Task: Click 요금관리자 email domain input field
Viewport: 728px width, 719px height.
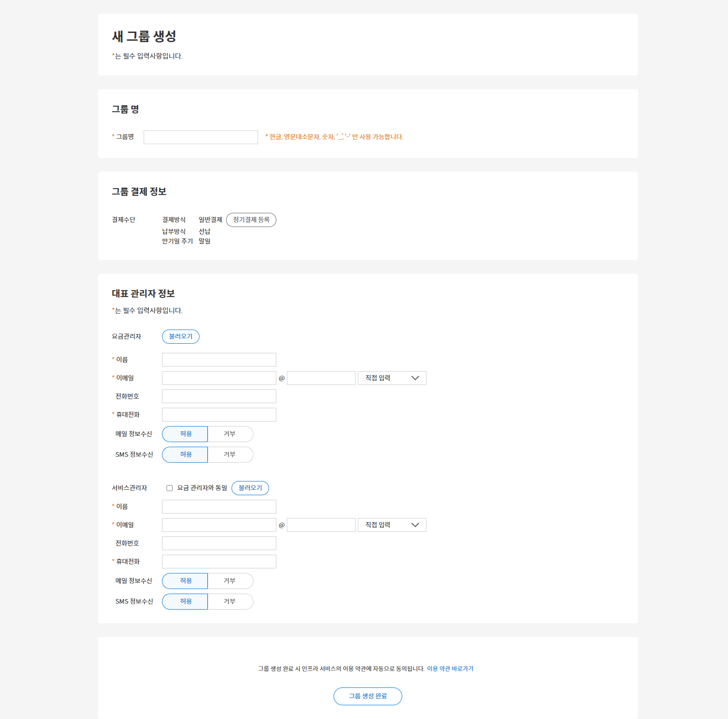Action: (321, 378)
